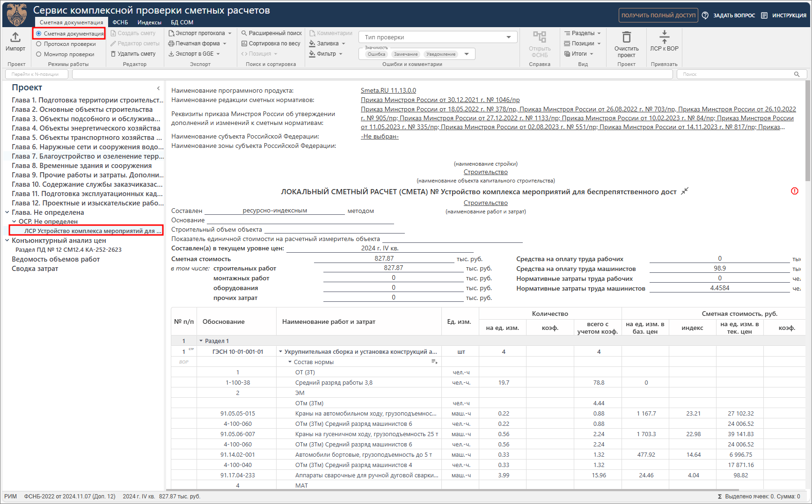Click the norm composition list icon
This screenshot has height=504, width=812.
434,362
